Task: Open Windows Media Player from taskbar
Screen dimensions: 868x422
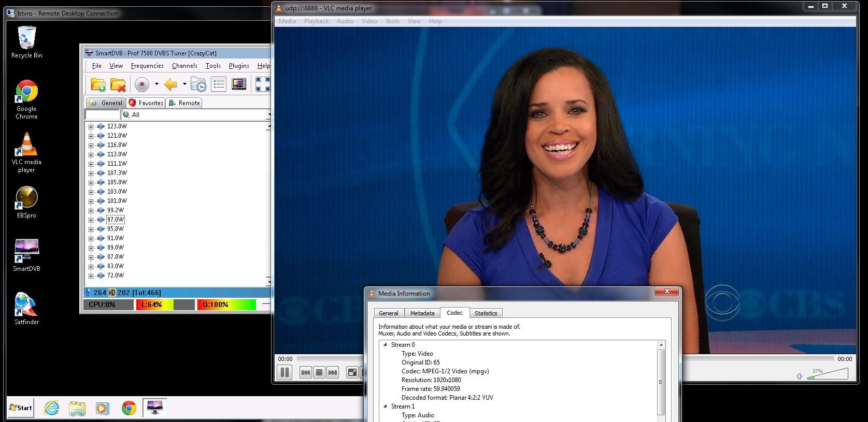Action: click(x=103, y=408)
